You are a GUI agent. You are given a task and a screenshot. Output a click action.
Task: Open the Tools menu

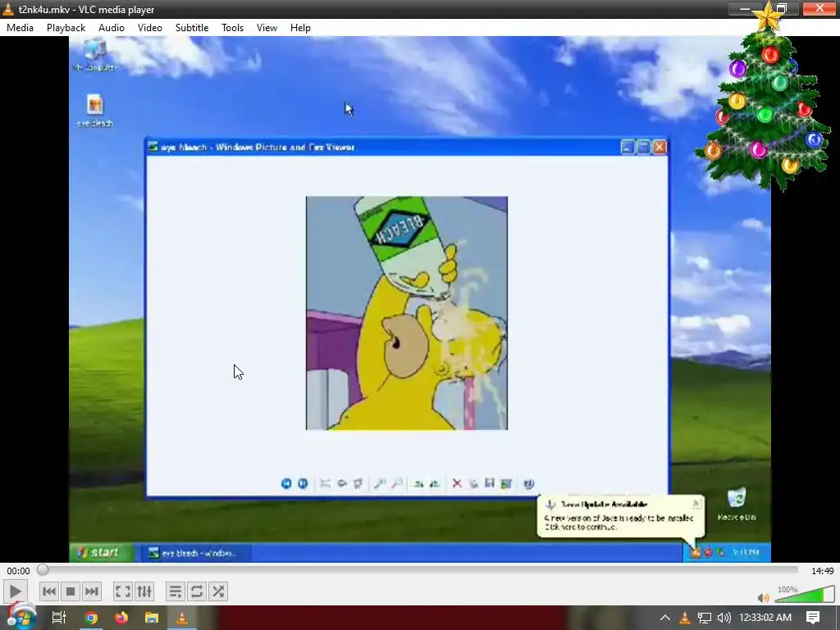click(x=232, y=28)
